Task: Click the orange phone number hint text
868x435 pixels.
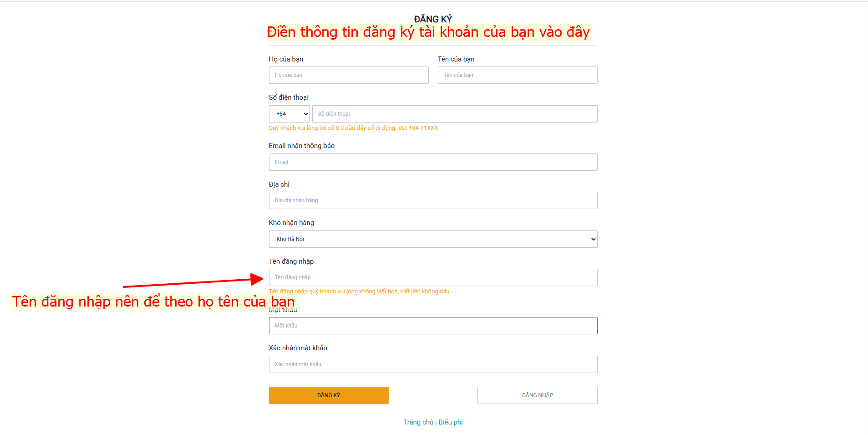Action: [x=353, y=128]
